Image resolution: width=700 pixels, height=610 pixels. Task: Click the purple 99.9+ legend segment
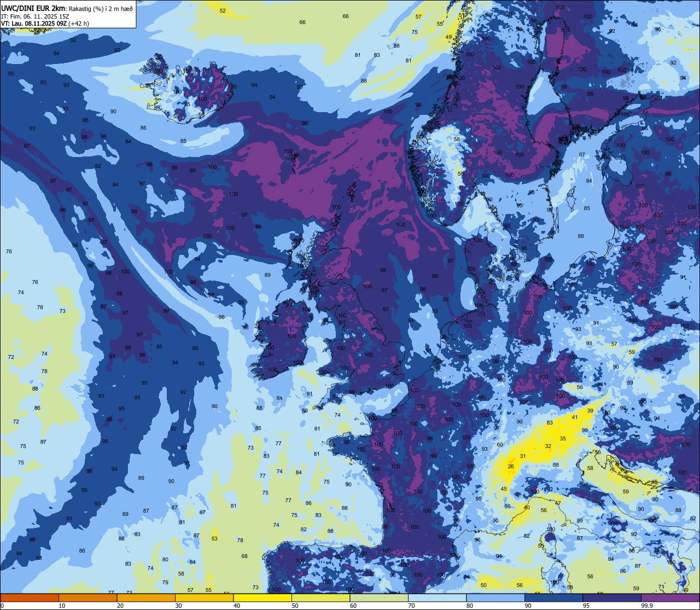pyautogui.click(x=670, y=597)
